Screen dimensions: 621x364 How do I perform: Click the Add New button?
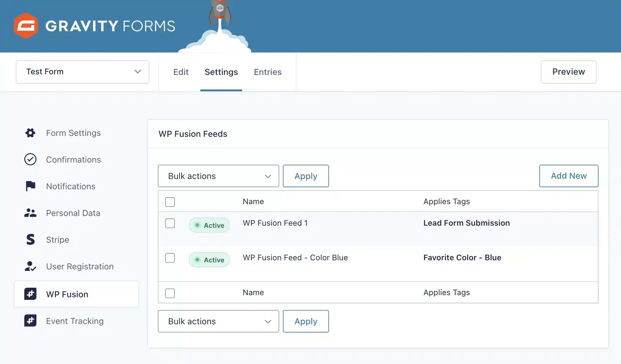[568, 176]
